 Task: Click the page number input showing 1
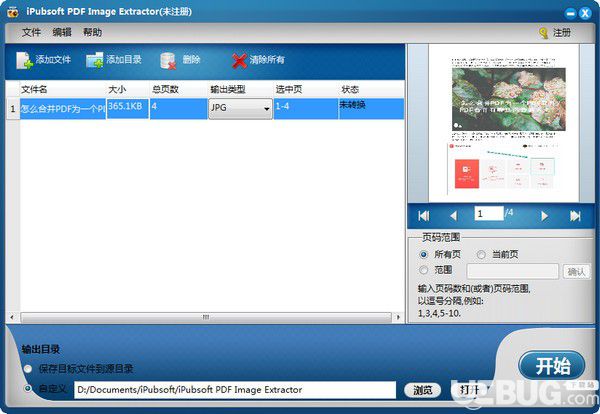point(489,214)
